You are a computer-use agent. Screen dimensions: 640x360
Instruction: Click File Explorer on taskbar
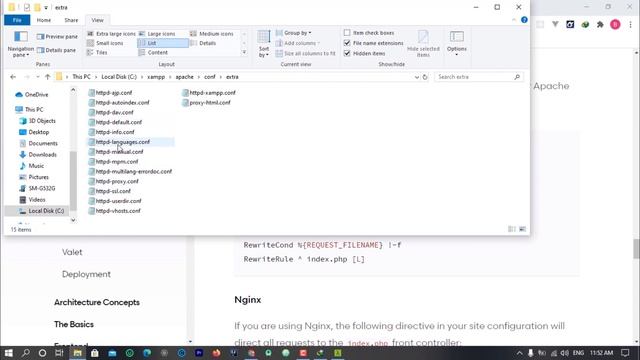coord(78,353)
